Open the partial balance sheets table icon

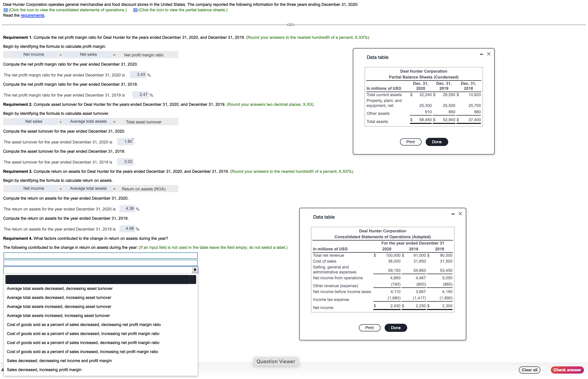click(x=135, y=10)
